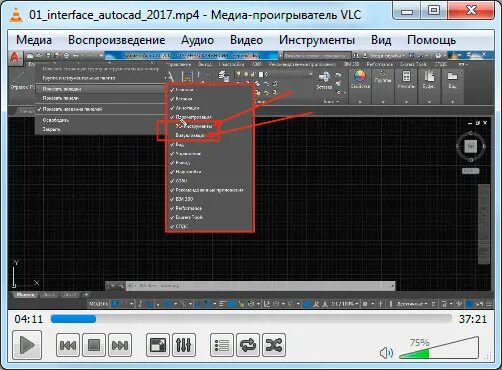Image resolution: width=502 pixels, height=370 pixels.
Task: Open the Помощь menu
Action: [x=431, y=40]
